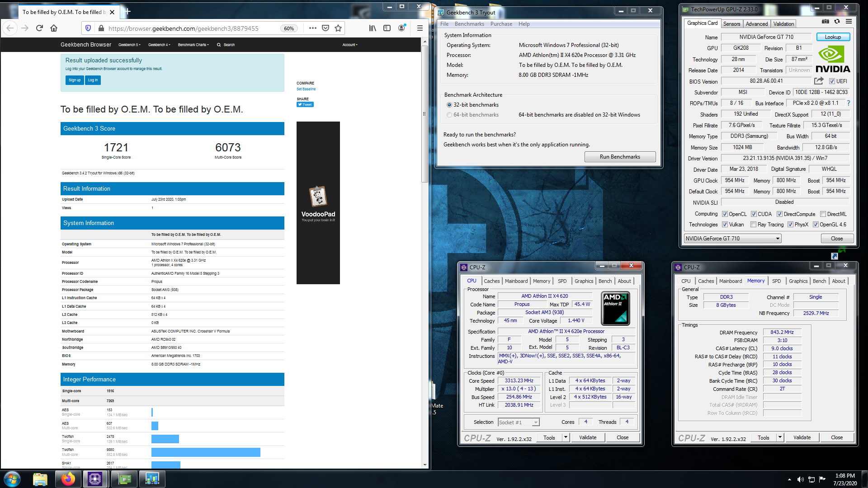The width and height of the screenshot is (868, 488).
Task: Take GPU-Z screenshot with camera icon
Action: coord(825,21)
